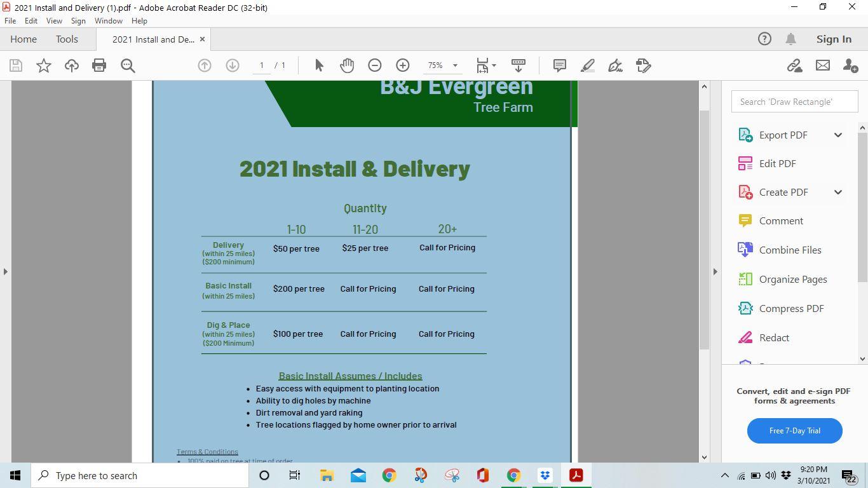This screenshot has height=488, width=868.
Task: Open the Fill & Sign pen tool
Action: click(615, 65)
